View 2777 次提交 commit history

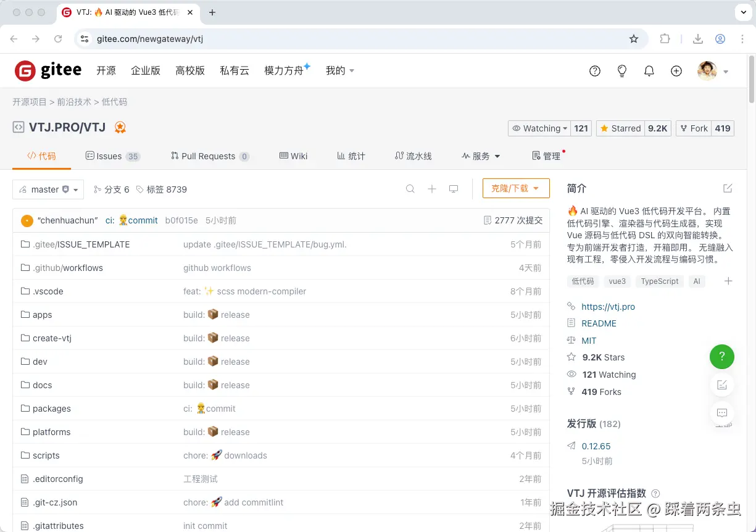coord(513,220)
